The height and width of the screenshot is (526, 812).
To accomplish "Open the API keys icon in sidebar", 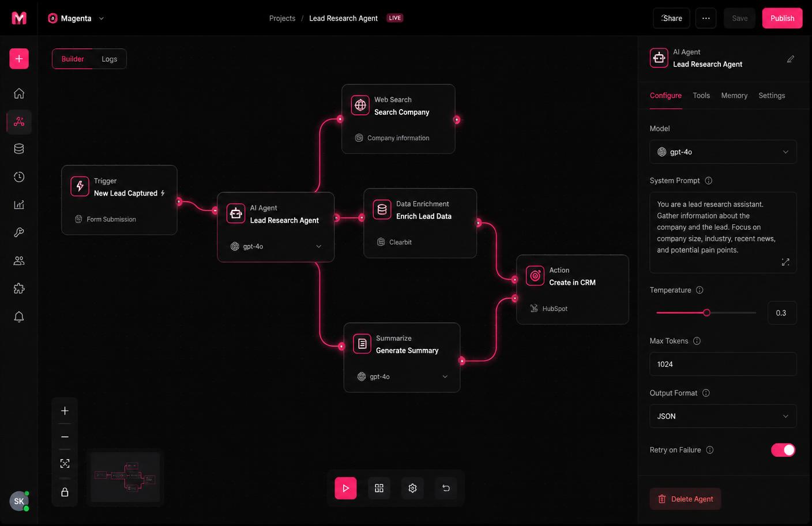I will pos(19,232).
